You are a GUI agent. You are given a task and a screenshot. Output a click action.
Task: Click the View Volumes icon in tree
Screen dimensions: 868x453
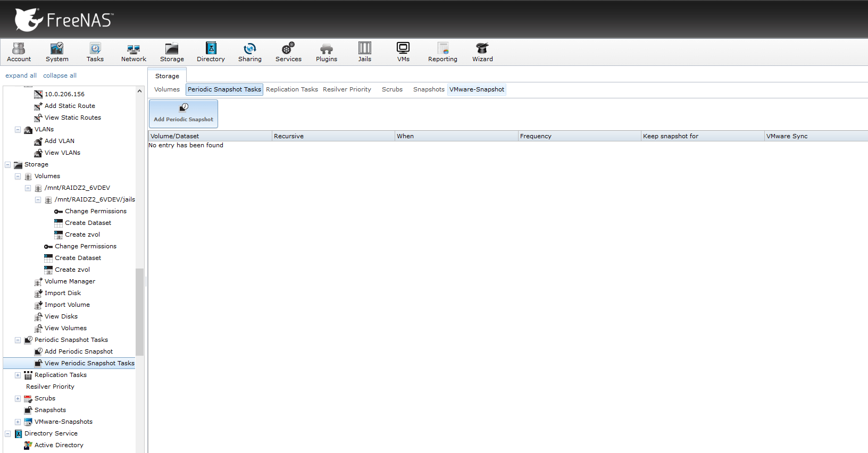tap(38, 328)
